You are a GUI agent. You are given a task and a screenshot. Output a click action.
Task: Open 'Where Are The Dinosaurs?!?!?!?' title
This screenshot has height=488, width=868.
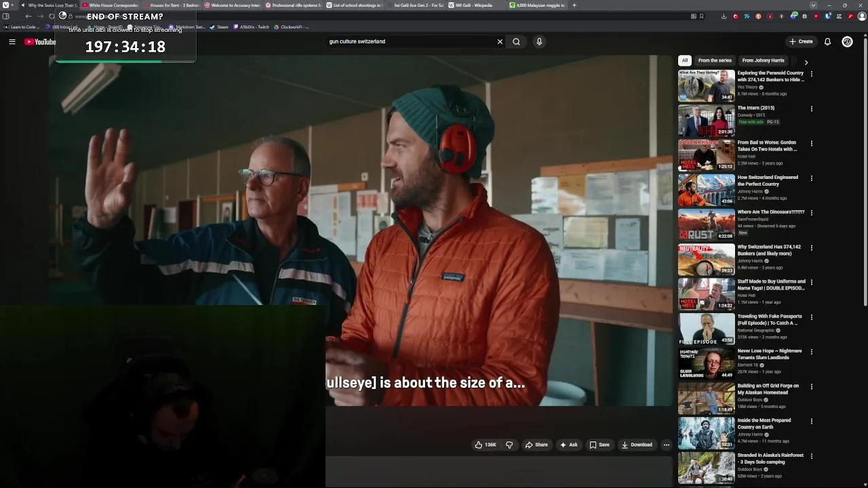[771, 212]
